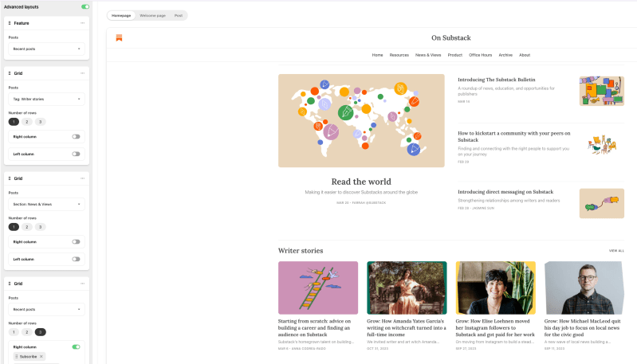Switch to the Welcome page tab
The height and width of the screenshot is (364, 637).
[x=153, y=15]
